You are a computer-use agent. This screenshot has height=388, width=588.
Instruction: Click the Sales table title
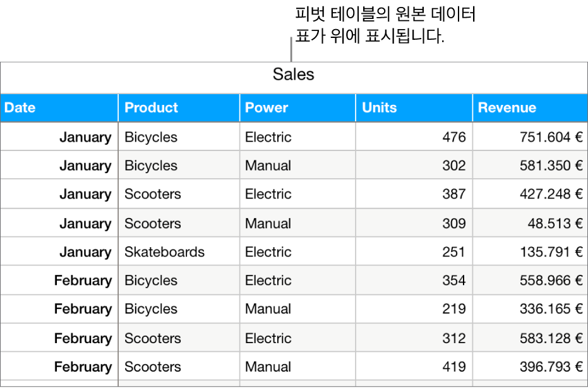click(x=293, y=75)
